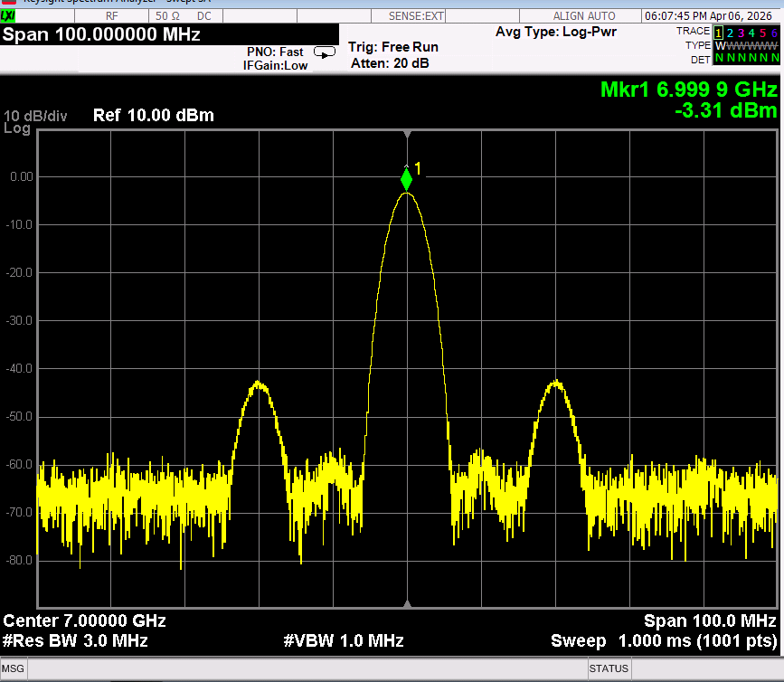Viewport: 784px width, 682px height.
Task: Select trace number 1 box
Action: (x=718, y=33)
